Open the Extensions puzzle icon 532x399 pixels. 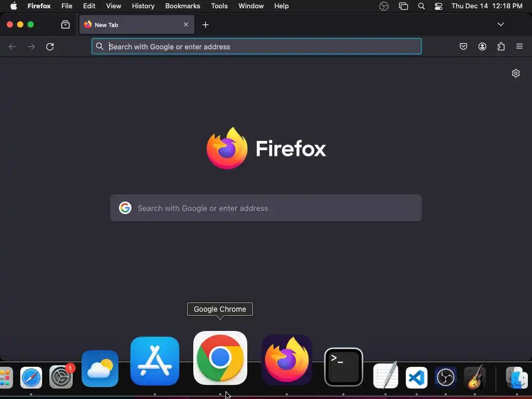(x=501, y=46)
